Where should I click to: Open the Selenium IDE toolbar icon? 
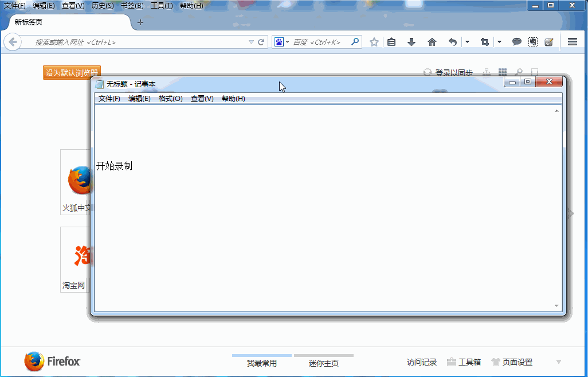pyautogui.click(x=549, y=42)
